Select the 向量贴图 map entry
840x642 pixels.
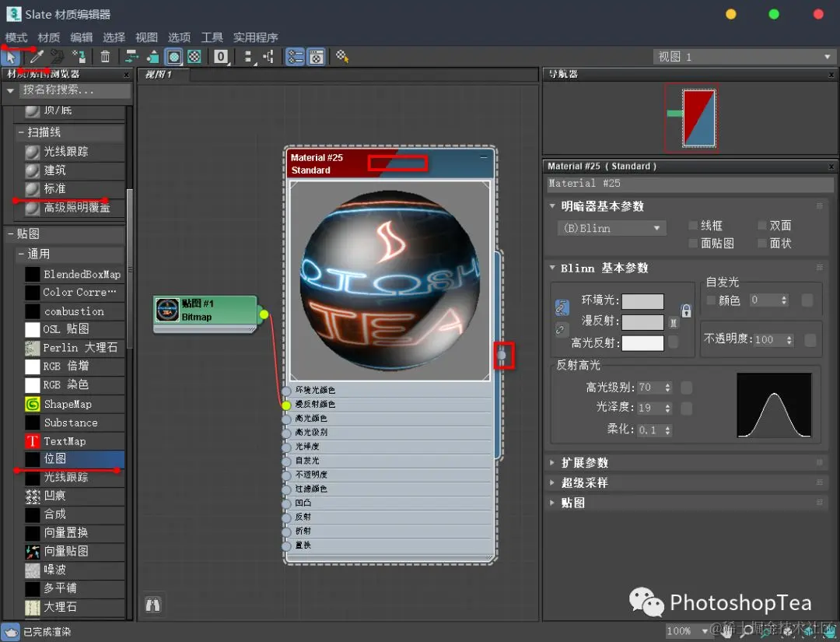tap(75, 551)
